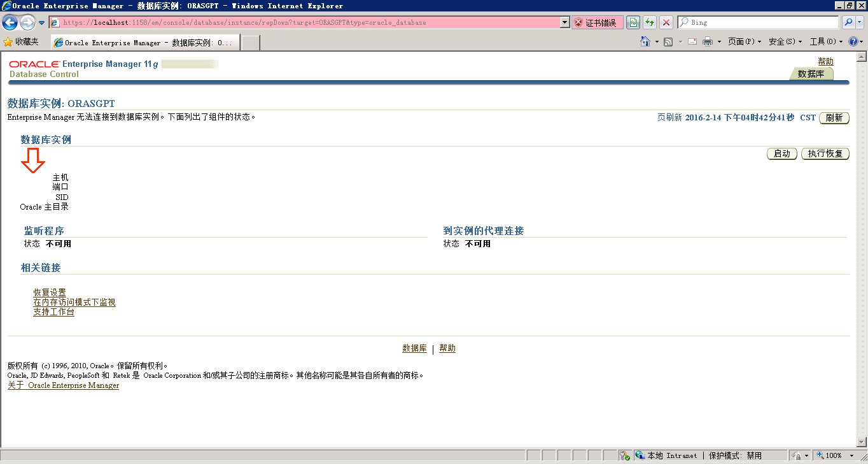Go back with the browser Back arrow

click(10, 23)
